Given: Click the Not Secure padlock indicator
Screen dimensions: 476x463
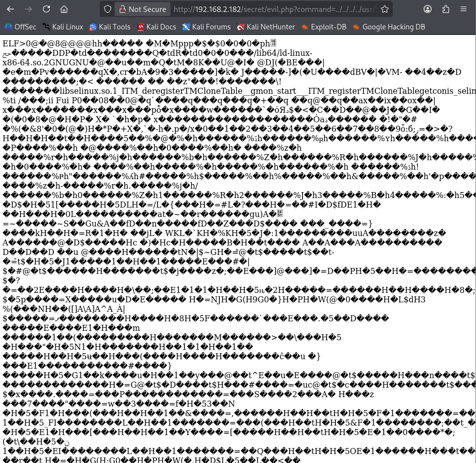Looking at the screenshot, I should pyautogui.click(x=142, y=9).
